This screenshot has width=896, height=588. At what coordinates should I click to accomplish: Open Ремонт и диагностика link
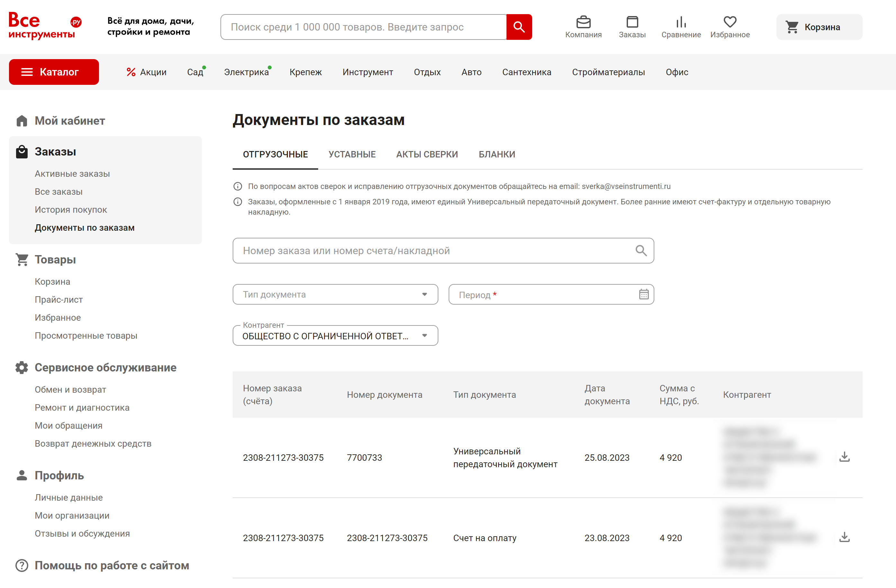[x=82, y=408]
